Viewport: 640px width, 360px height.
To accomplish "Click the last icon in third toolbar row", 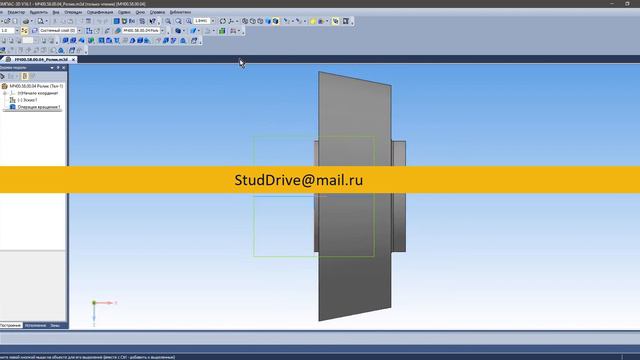I will coord(194,40).
